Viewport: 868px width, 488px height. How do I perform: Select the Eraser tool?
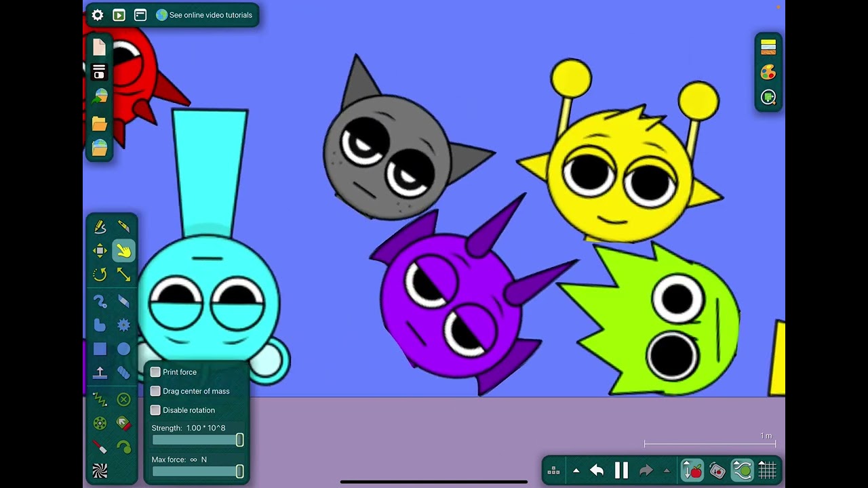(x=123, y=302)
